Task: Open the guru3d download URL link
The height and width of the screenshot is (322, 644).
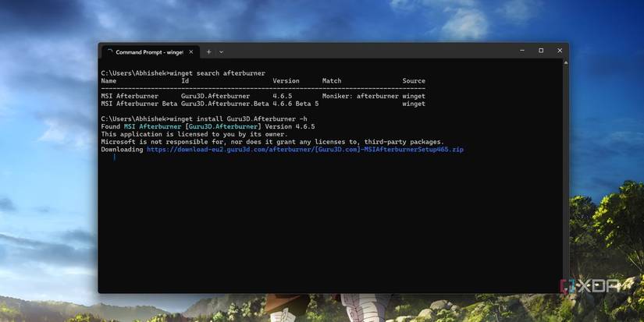Action: coord(305,150)
